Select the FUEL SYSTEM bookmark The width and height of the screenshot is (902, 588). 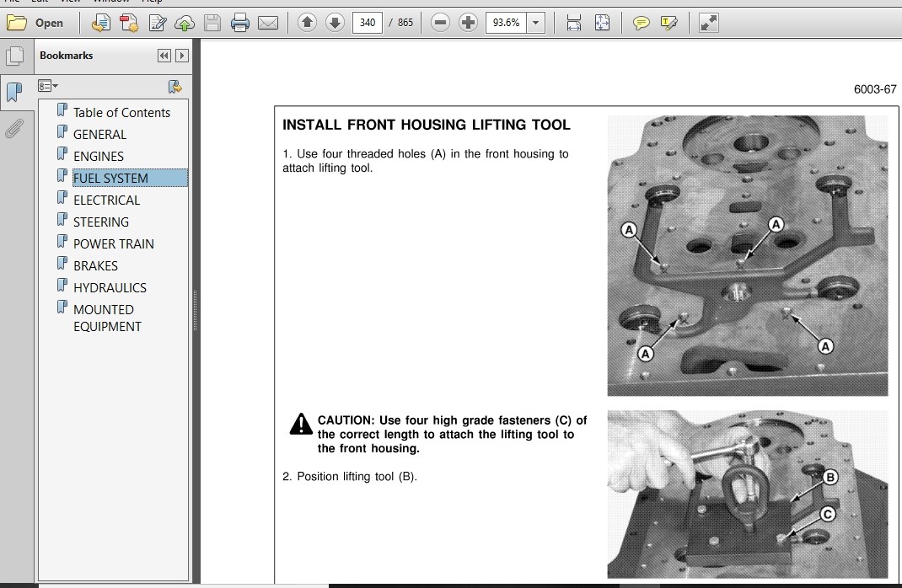[130, 179]
